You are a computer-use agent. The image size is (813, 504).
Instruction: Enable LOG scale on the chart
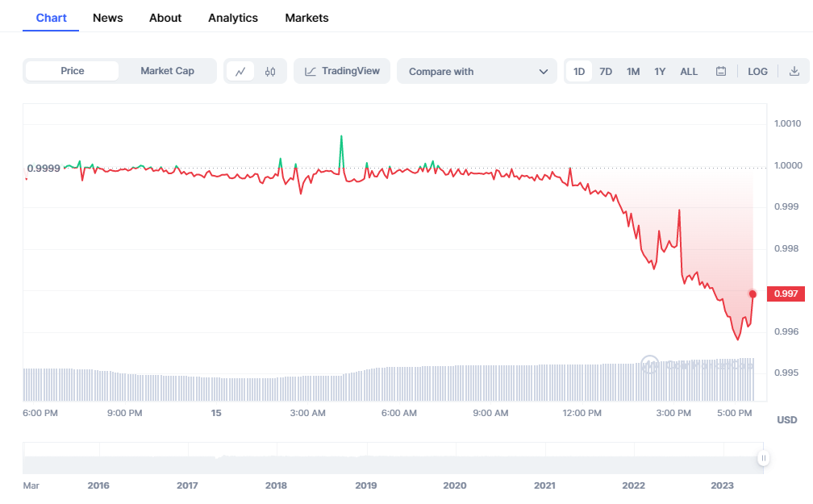(757, 72)
